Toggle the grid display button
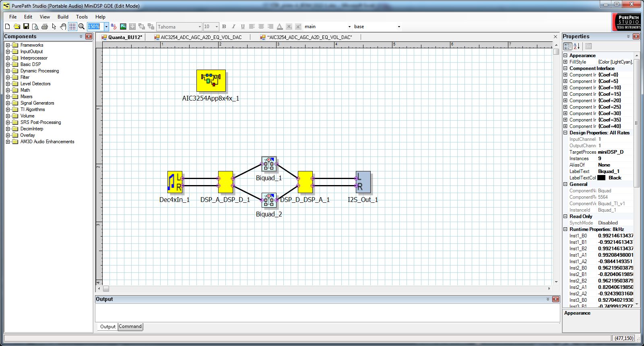 point(72,27)
